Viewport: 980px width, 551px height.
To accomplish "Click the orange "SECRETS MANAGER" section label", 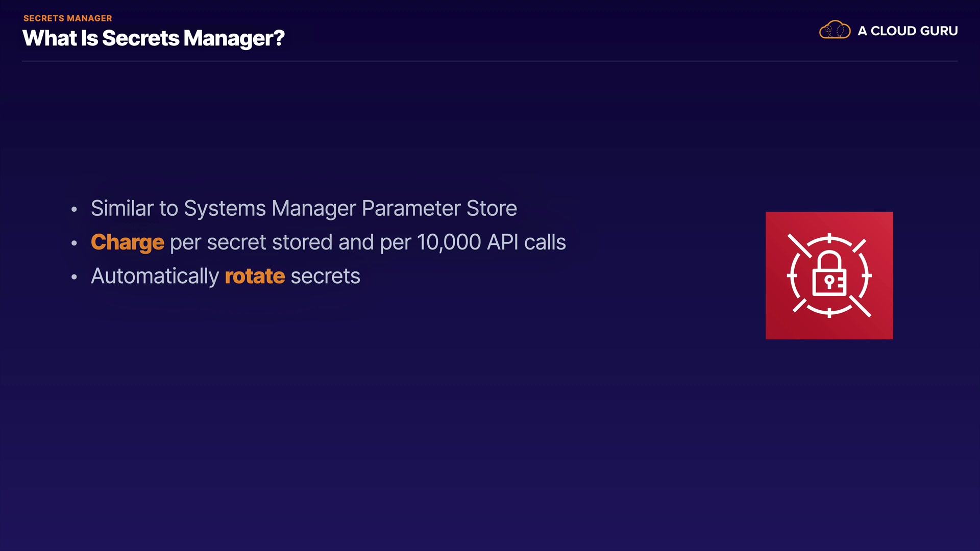I will tap(67, 18).
